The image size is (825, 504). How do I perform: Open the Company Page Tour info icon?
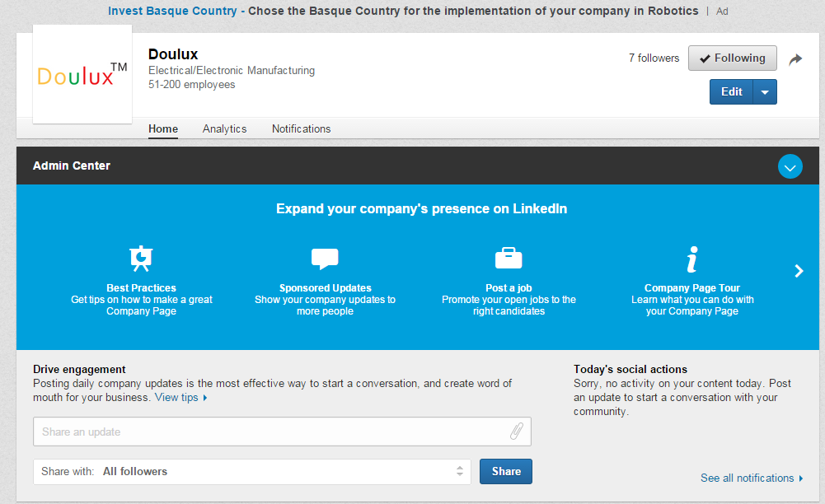[x=691, y=259]
